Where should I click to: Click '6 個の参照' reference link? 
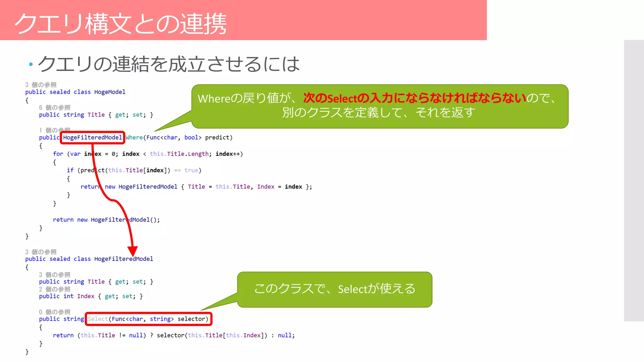tap(55, 107)
